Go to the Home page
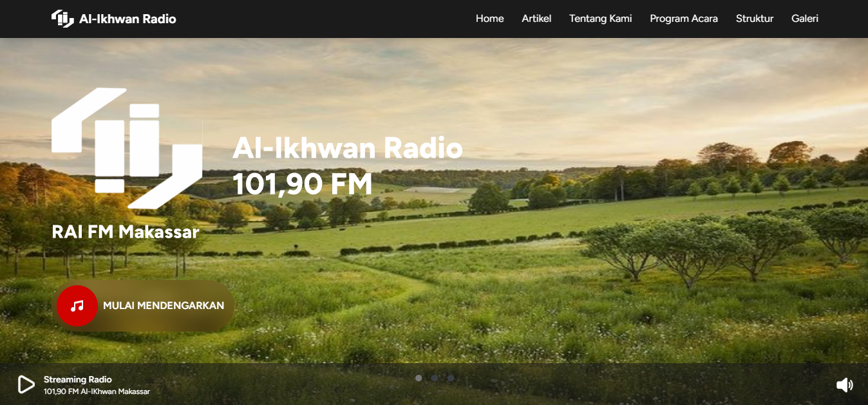The image size is (868, 405). [489, 19]
